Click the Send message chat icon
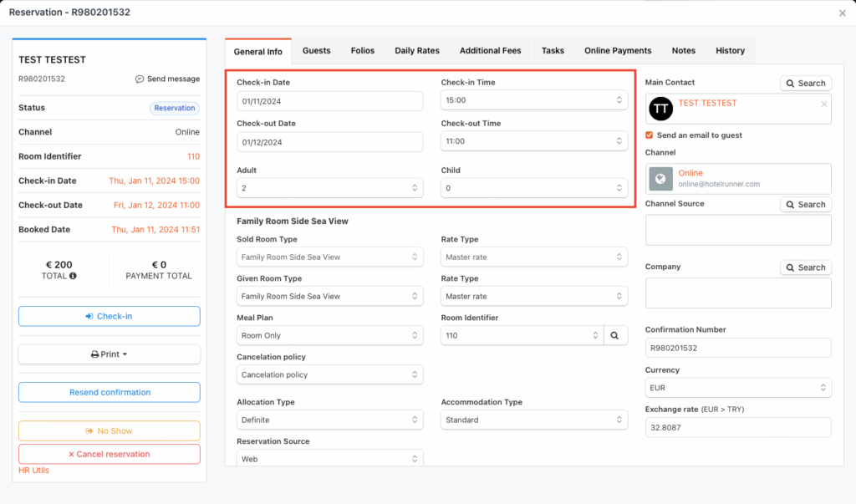 point(140,79)
